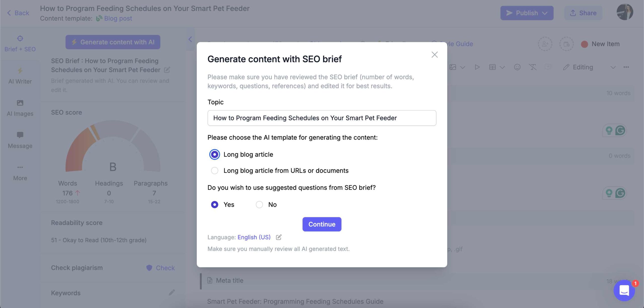Open the English (US) language link
Image resolution: width=644 pixels, height=308 pixels.
[x=253, y=237]
